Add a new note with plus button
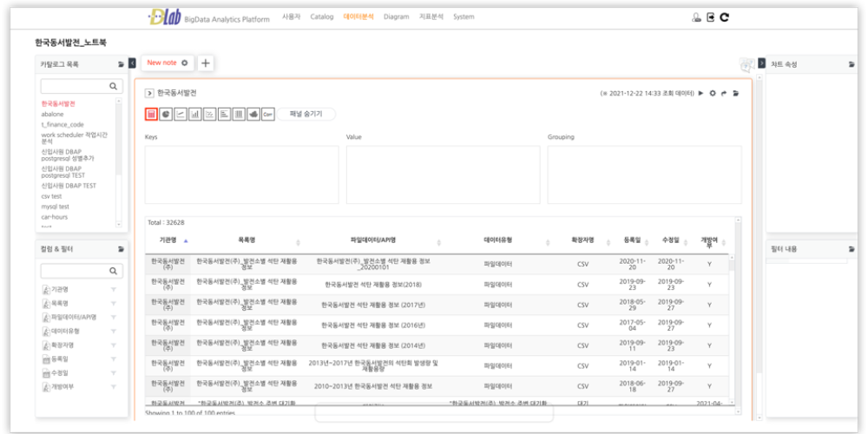 tap(206, 63)
